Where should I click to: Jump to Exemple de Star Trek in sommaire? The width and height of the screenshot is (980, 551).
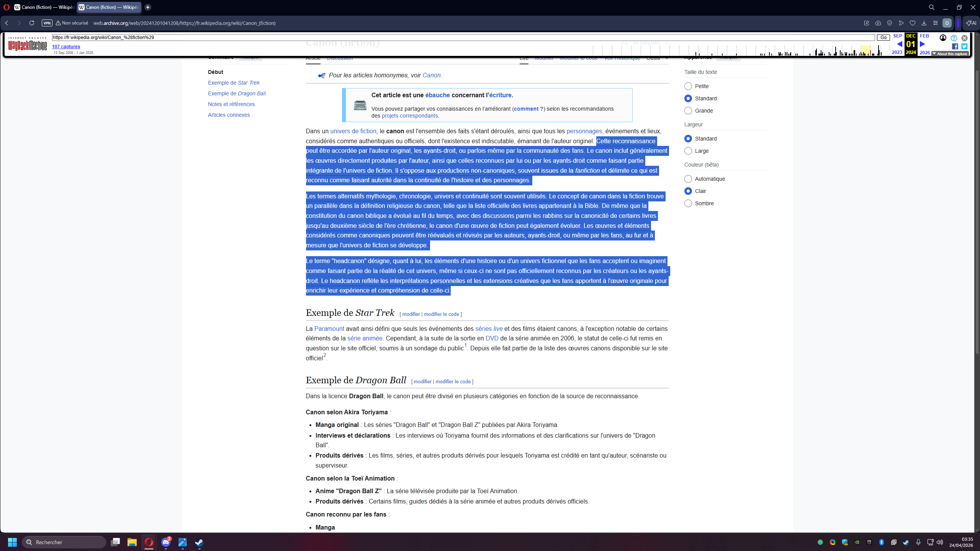(234, 83)
